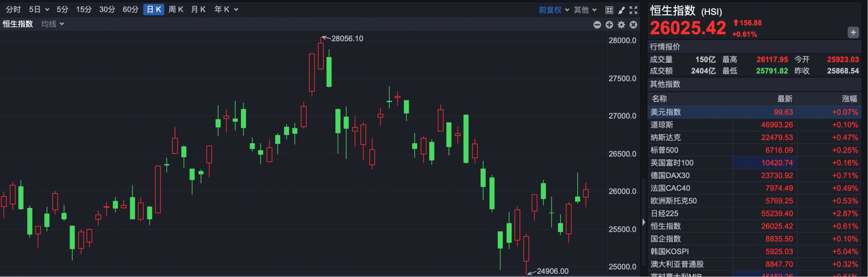Zoom out the chart with the minus icon
Viewport: 868px width, 277px height.
click(597, 25)
